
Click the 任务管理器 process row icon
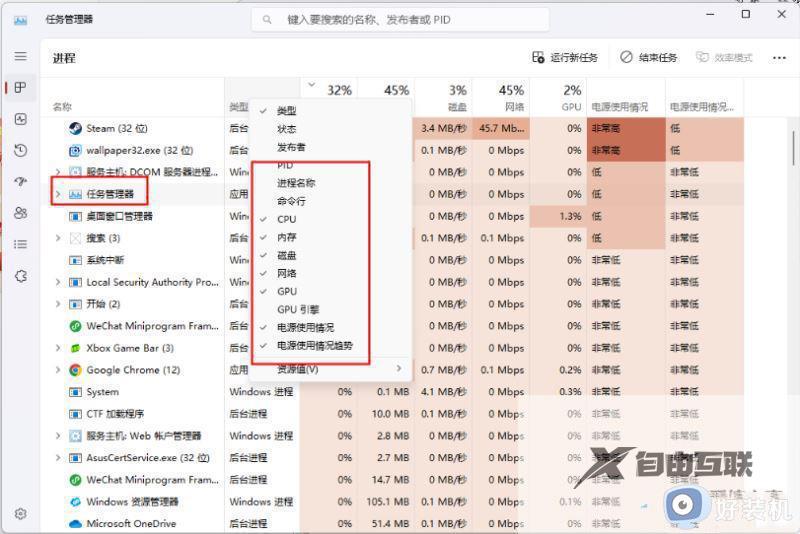(x=75, y=194)
